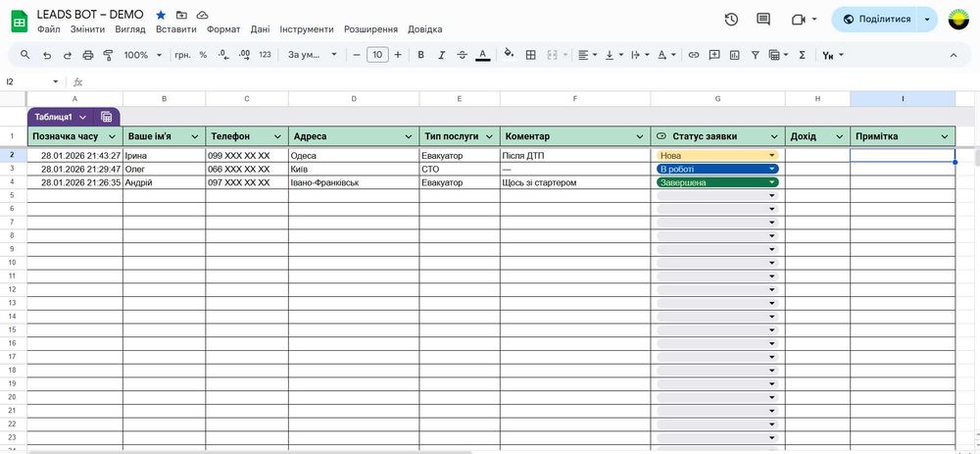This screenshot has height=454, width=980.
Task: Open share options dropdown arrow
Action: [927, 20]
